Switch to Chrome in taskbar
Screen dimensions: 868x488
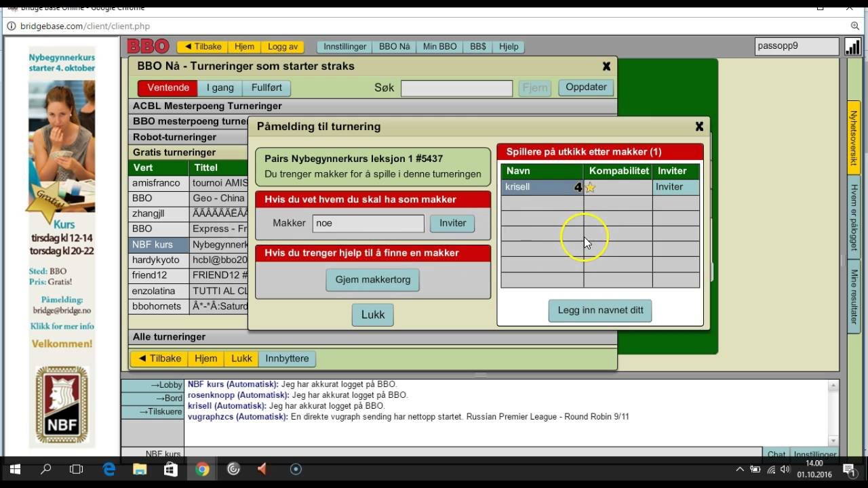pos(202,469)
